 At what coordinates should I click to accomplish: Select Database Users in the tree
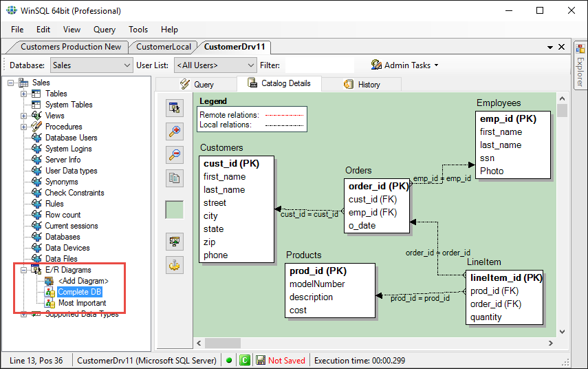coord(72,138)
